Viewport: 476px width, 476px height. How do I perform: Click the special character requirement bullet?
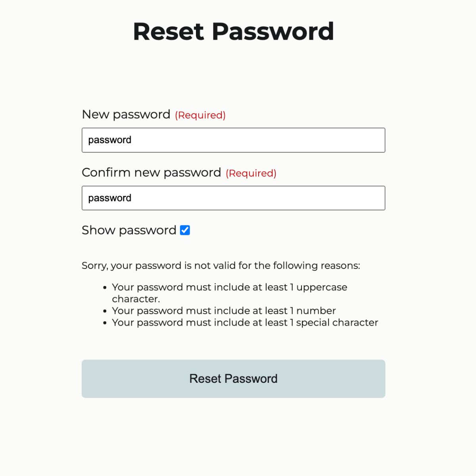click(245, 322)
